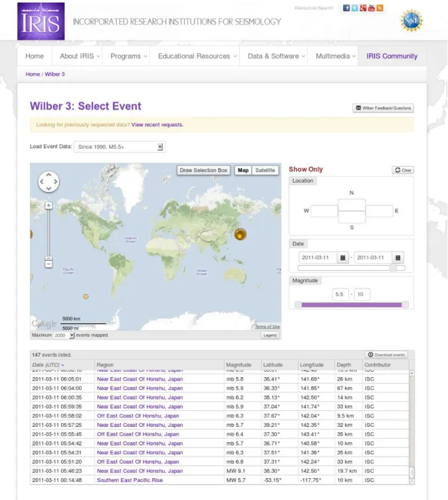Click the East longitude input field

(379, 211)
